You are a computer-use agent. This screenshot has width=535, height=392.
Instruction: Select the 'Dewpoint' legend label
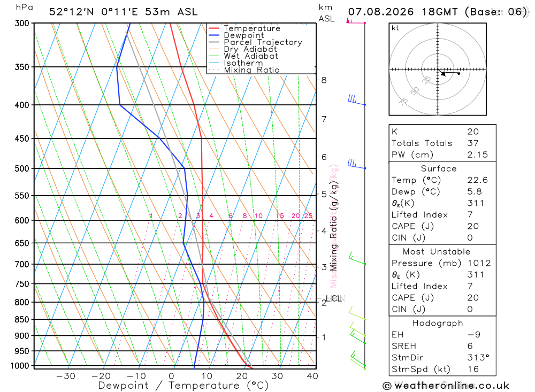[x=244, y=35]
